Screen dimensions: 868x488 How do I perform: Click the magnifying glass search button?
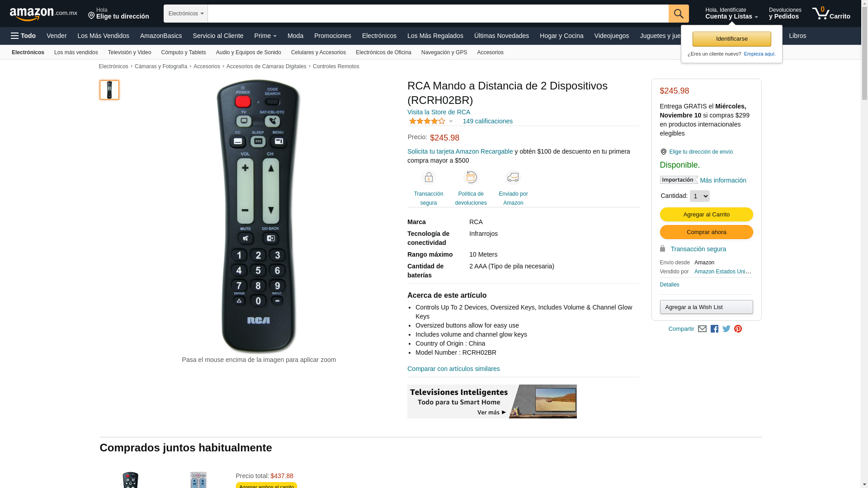point(678,14)
